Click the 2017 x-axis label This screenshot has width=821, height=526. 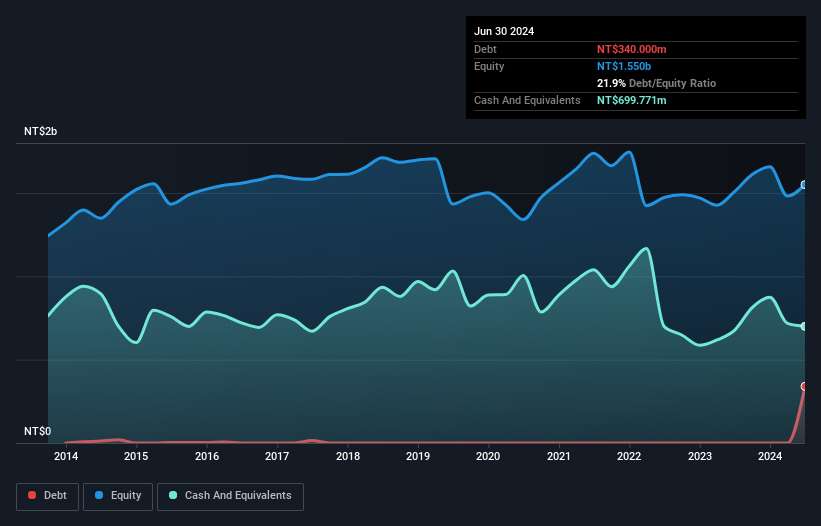click(x=277, y=456)
